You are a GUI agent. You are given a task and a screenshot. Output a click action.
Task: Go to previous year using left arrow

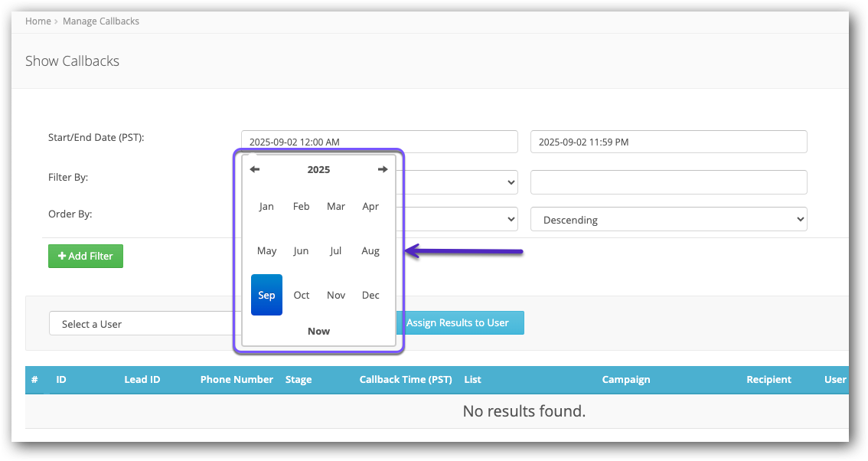pos(255,169)
